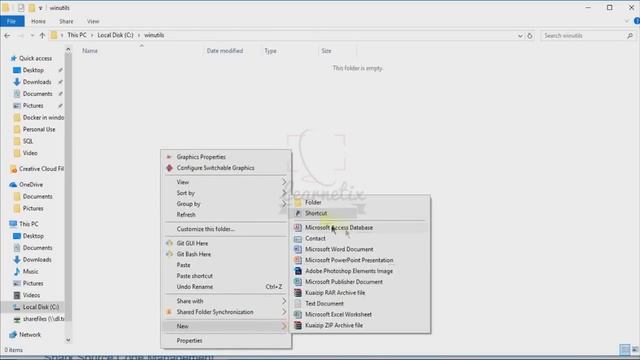The width and height of the screenshot is (640, 360).
Task: Open Downloads under Quick access
Action: coord(37,82)
